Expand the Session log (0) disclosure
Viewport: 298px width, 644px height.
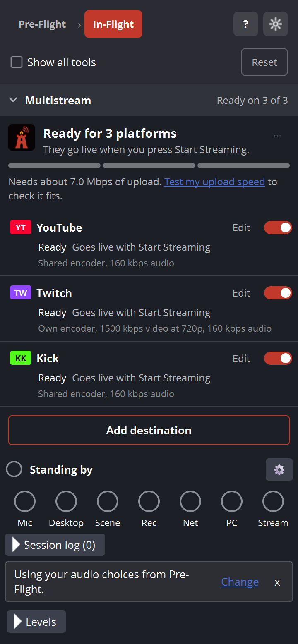[55, 545]
